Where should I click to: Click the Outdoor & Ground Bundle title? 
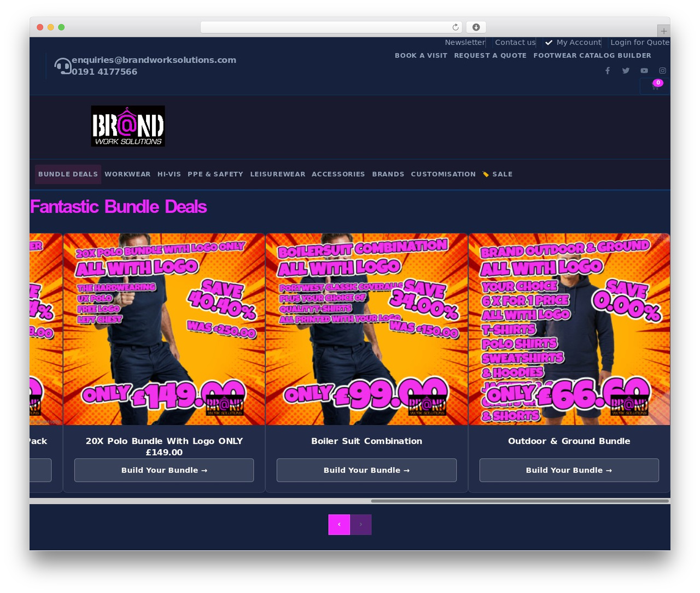569,441
